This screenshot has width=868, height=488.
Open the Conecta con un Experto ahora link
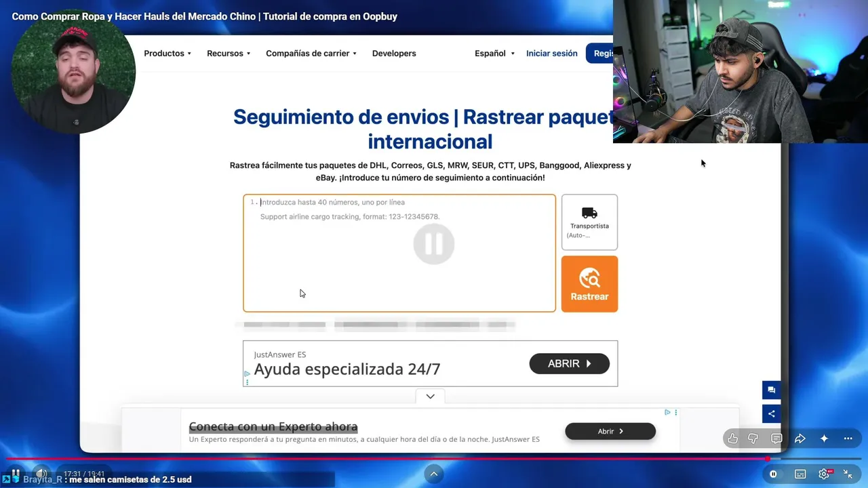(x=273, y=426)
